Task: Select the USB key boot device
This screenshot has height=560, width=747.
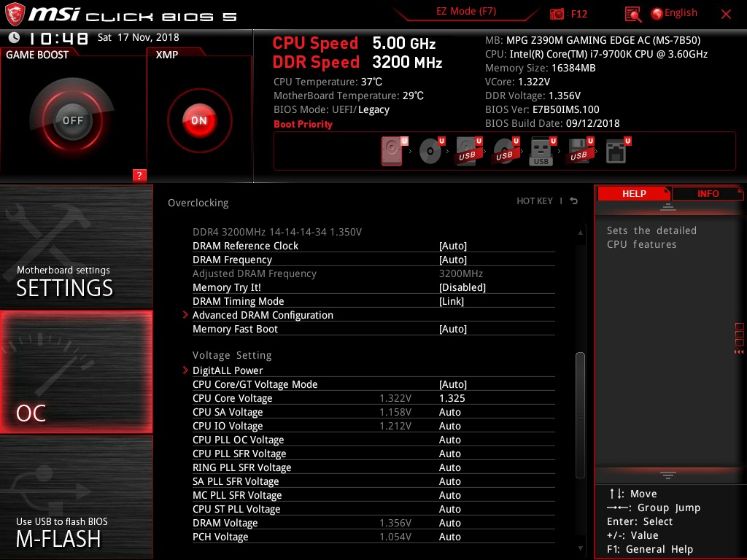Action: pos(543,151)
